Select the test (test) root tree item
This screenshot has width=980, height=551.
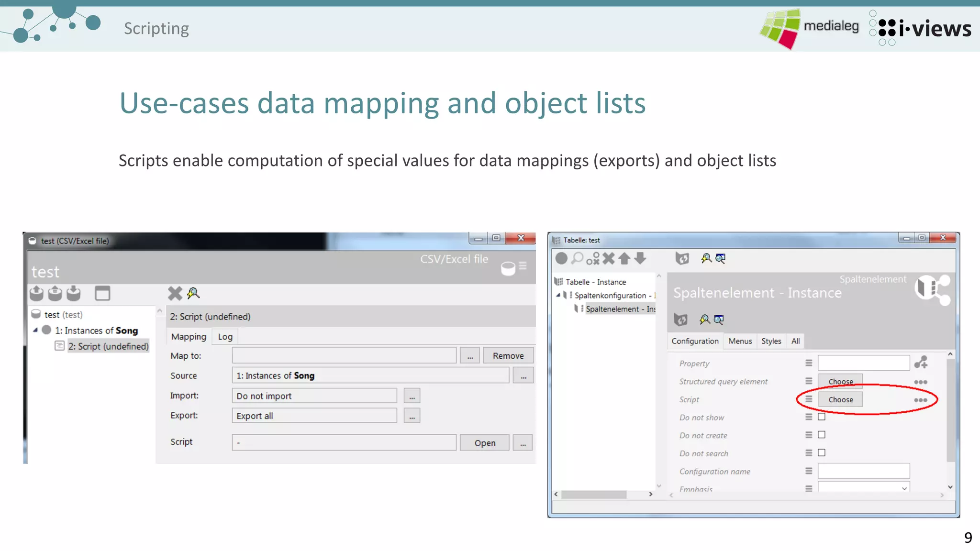click(x=63, y=315)
